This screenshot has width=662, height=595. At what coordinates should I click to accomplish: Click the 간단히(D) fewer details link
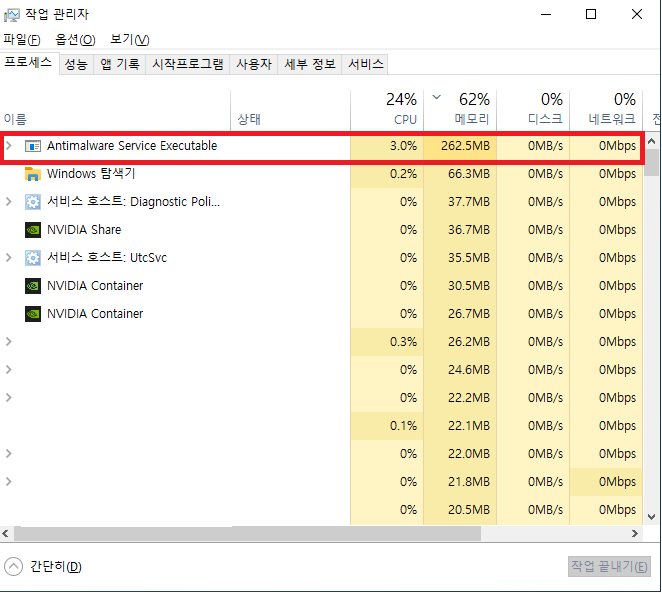(56, 567)
